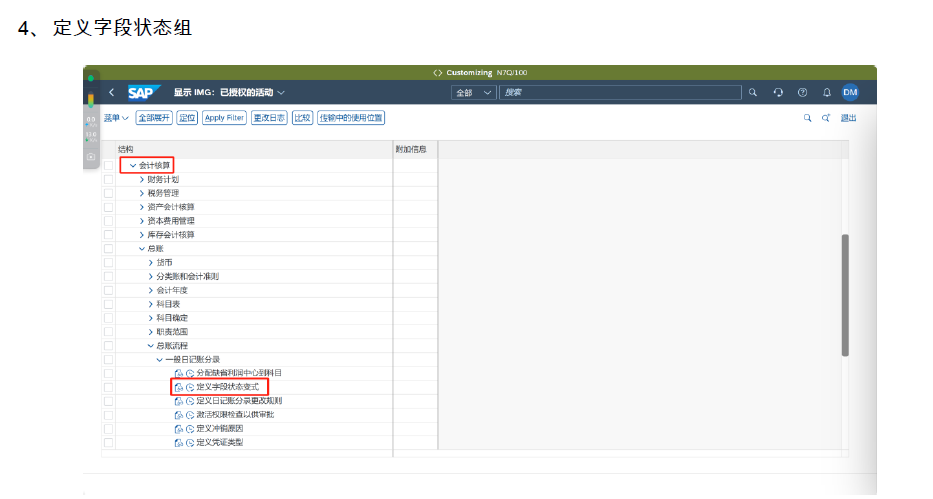Open the 菜单 menu
The image size is (933, 499).
pos(117,118)
